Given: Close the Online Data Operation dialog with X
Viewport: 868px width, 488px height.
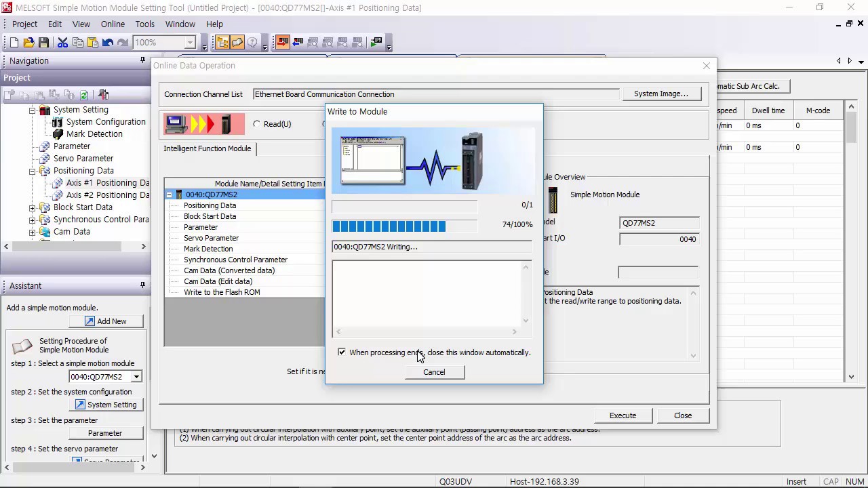Looking at the screenshot, I should tap(707, 66).
